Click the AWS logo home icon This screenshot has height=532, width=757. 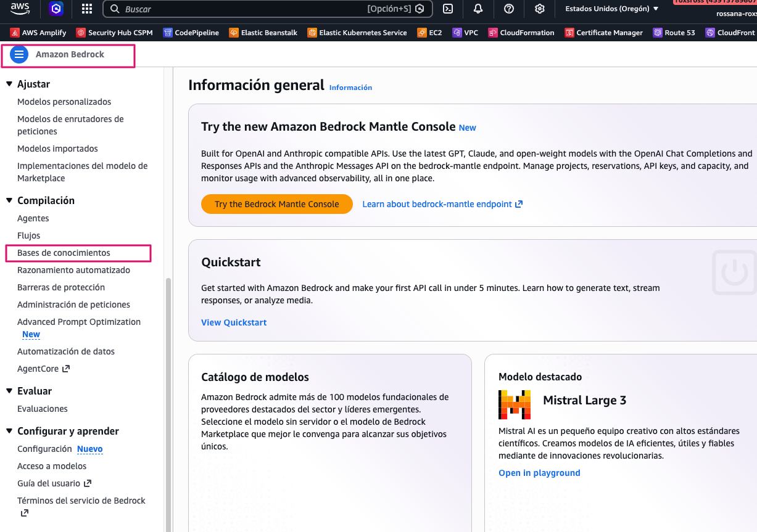(x=20, y=9)
